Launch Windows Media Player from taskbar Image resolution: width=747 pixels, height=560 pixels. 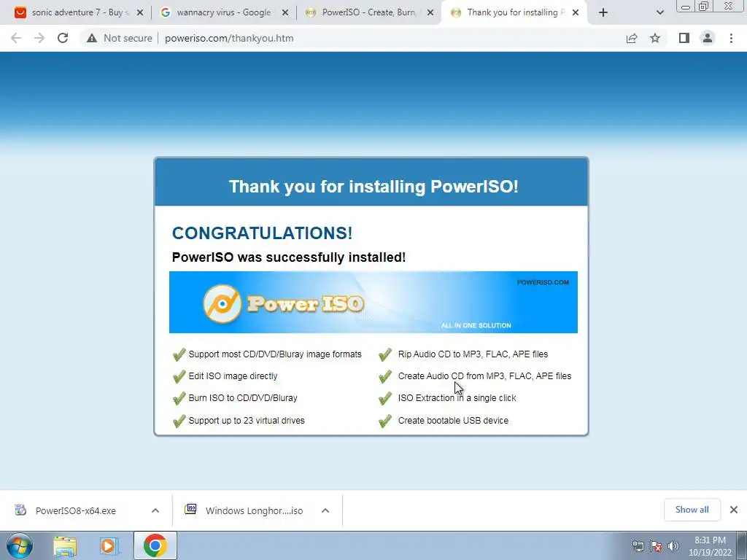point(109,546)
